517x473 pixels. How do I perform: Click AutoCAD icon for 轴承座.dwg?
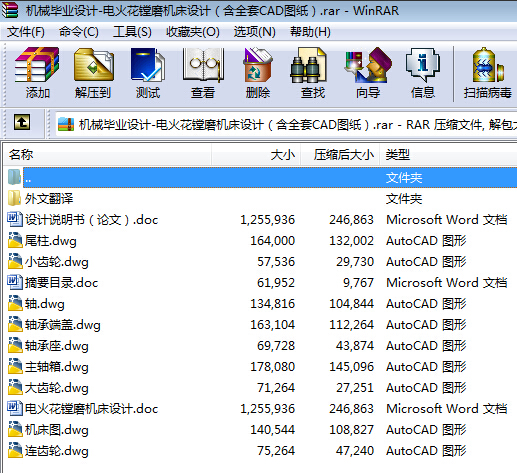[15, 345]
